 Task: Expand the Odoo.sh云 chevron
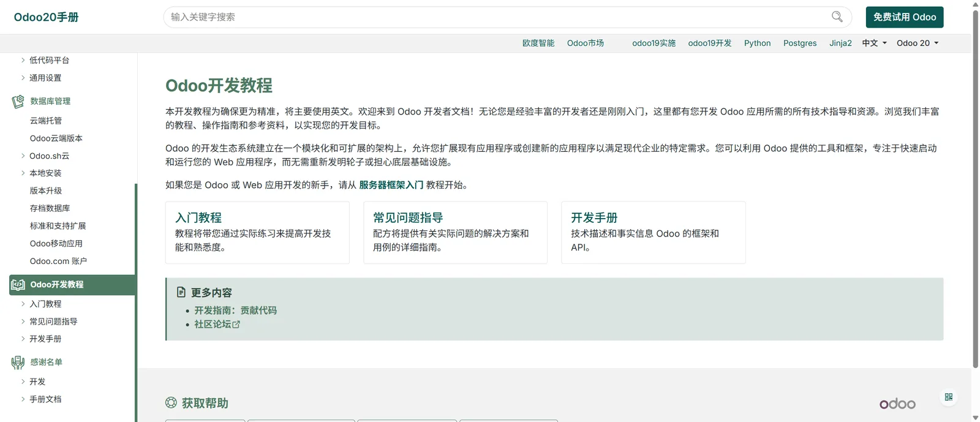coord(23,156)
